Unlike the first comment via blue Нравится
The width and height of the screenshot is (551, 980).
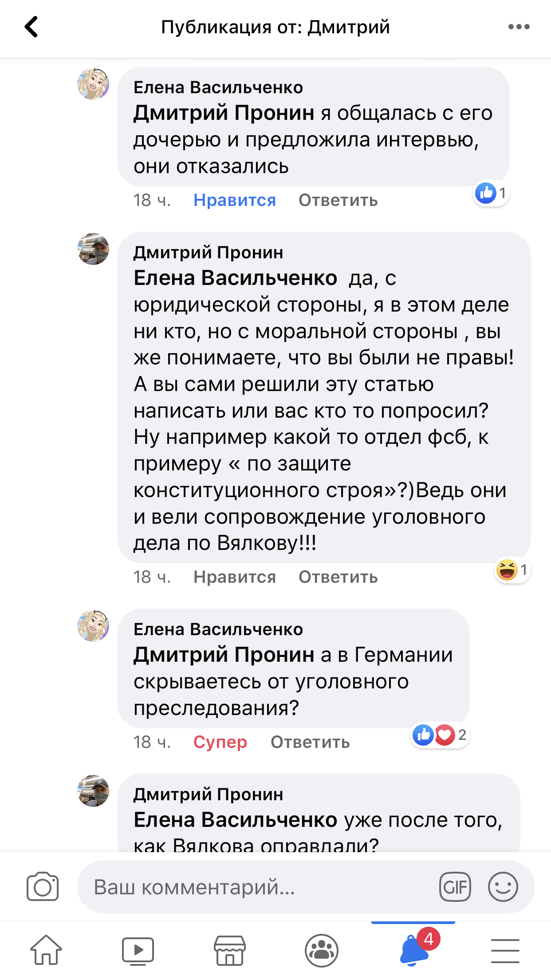coord(235,200)
